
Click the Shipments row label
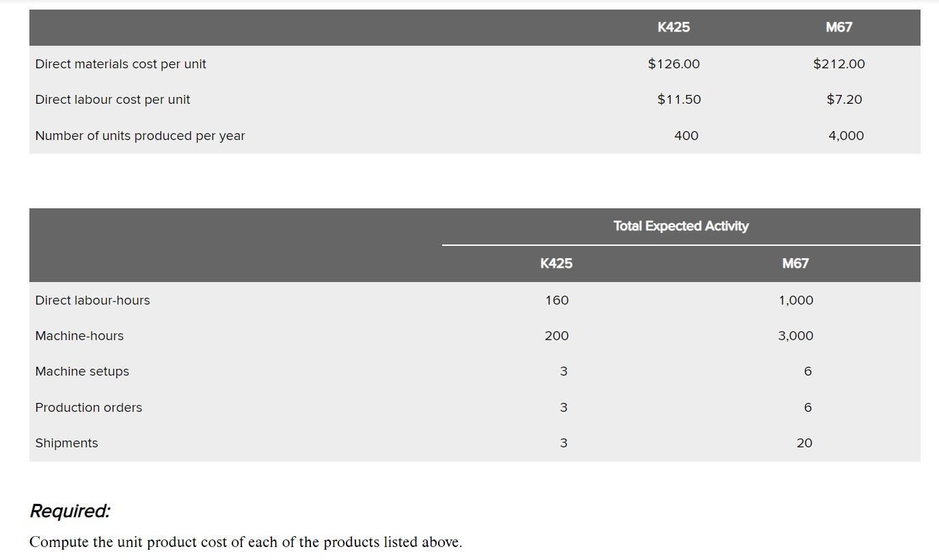pos(66,443)
